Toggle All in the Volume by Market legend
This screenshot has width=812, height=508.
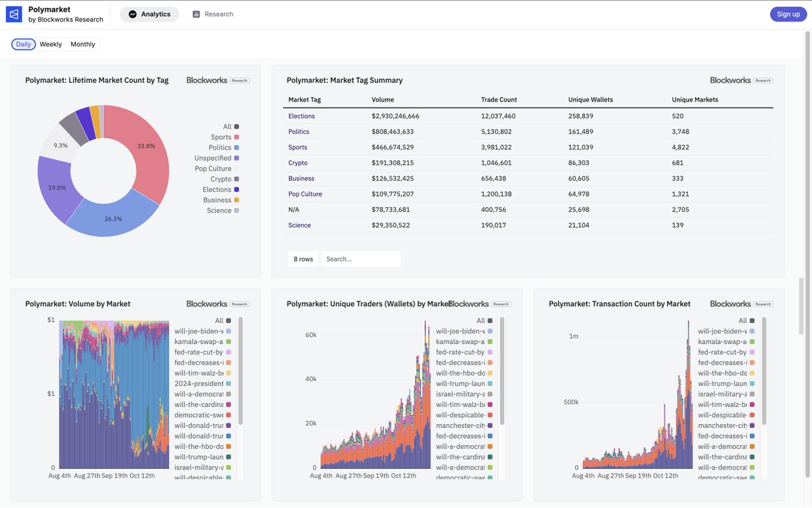tap(223, 320)
